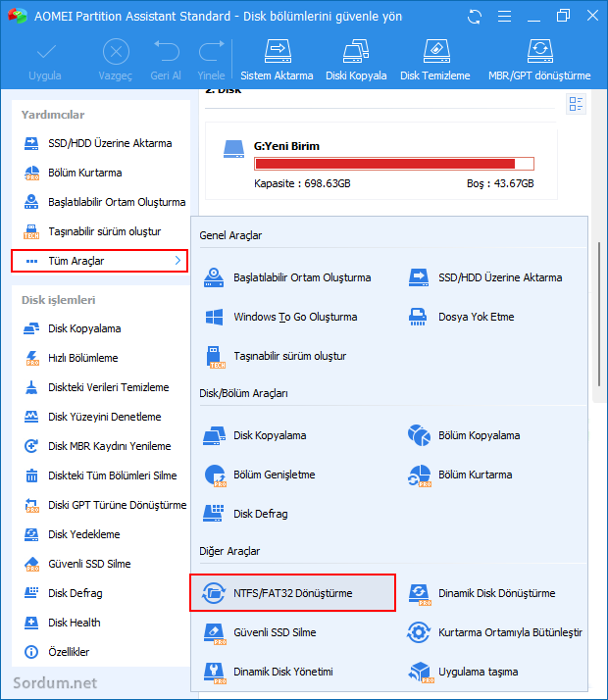Click the Genel Araçlar heading
This screenshot has width=608, height=700.
point(230,235)
